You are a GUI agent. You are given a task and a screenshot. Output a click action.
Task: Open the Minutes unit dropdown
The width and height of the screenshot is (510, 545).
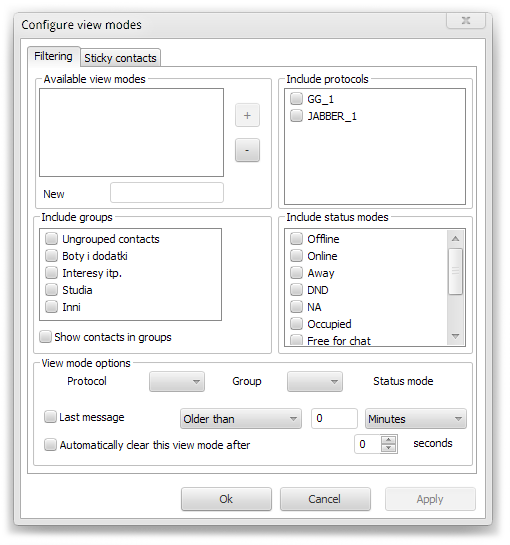coord(415,419)
